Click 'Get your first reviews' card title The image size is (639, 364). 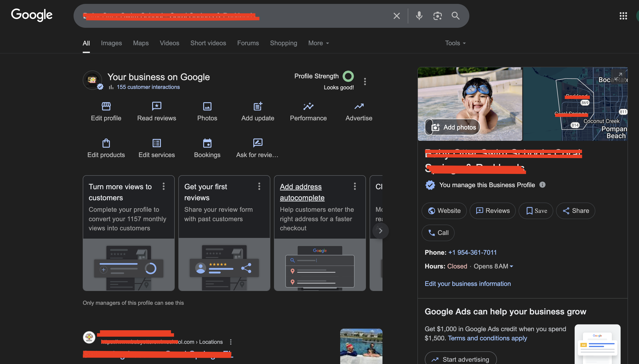(206, 192)
